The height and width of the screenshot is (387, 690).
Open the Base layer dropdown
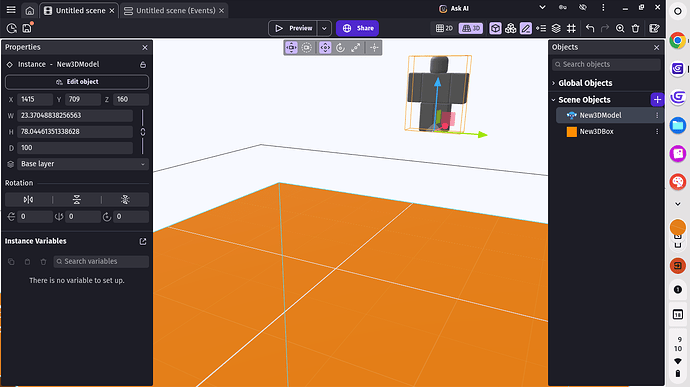click(x=83, y=164)
